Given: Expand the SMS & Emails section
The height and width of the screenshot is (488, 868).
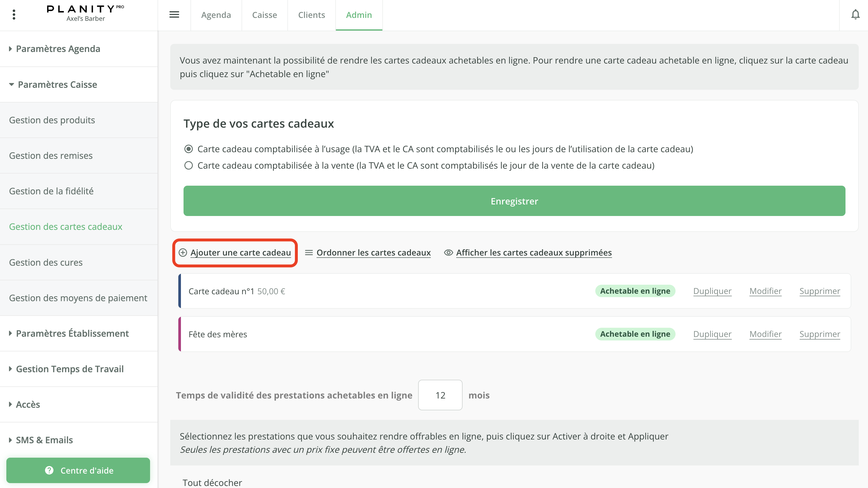Looking at the screenshot, I should (44, 440).
